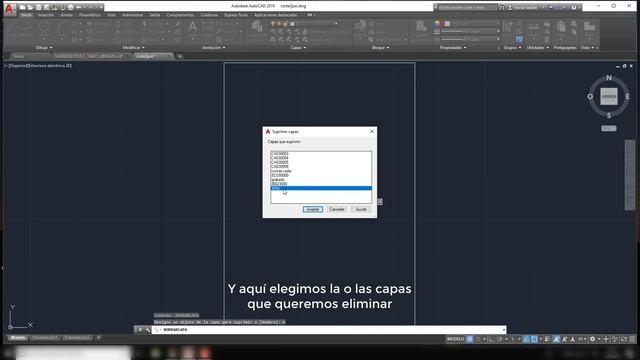Add a new layout with the plus button

coord(99,338)
